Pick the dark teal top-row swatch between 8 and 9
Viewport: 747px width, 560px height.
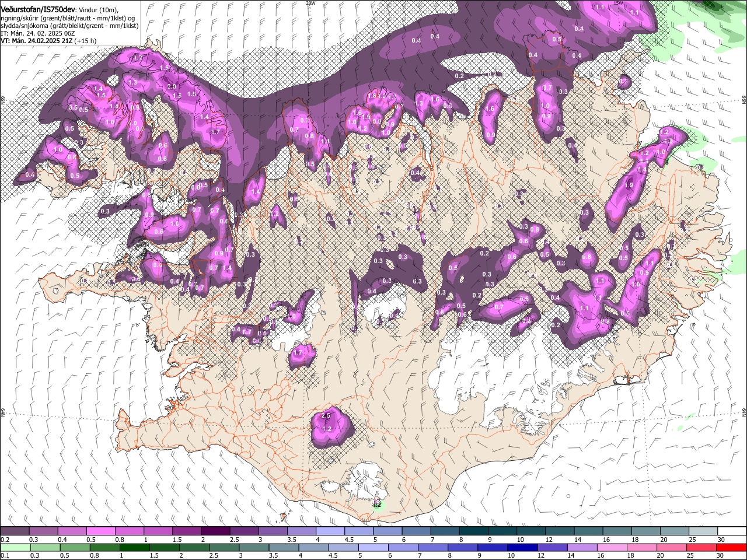[474, 531]
